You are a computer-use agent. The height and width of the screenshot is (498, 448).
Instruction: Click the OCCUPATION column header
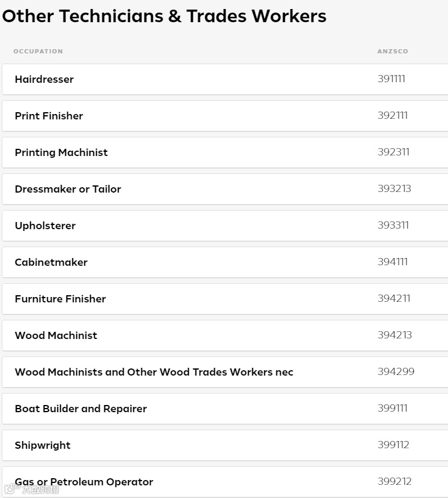38,52
